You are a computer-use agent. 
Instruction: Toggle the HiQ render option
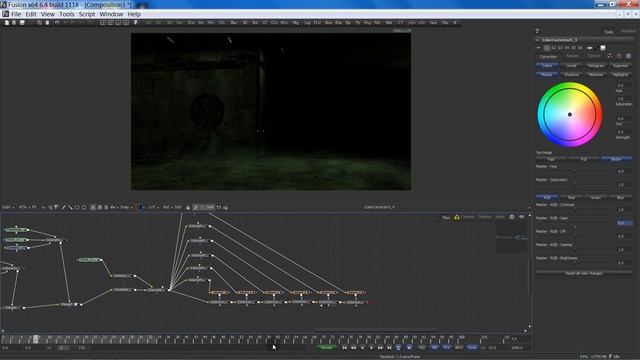(422, 348)
